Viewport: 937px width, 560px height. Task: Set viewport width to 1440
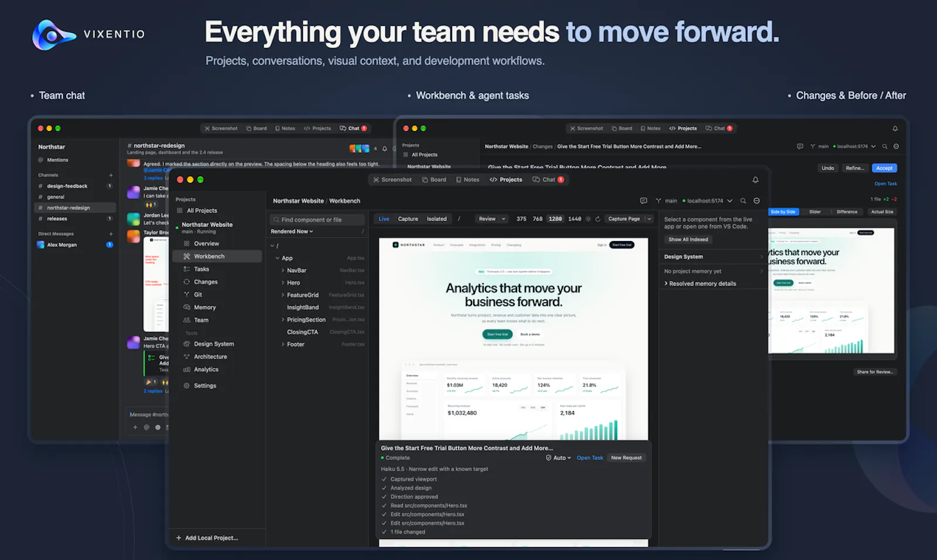(575, 219)
